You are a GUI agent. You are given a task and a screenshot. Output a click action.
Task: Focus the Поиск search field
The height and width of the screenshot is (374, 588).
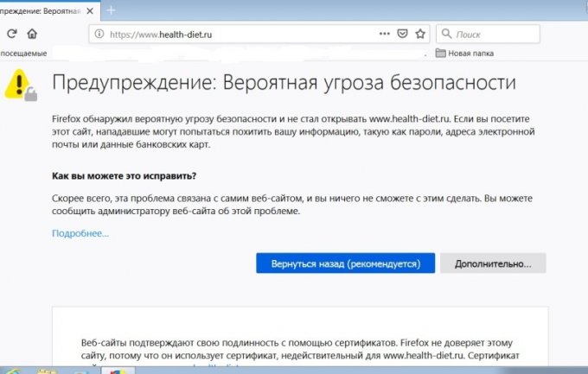pos(495,34)
